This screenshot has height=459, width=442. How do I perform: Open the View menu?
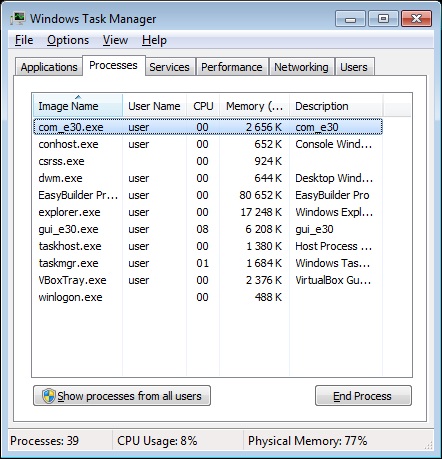click(115, 40)
